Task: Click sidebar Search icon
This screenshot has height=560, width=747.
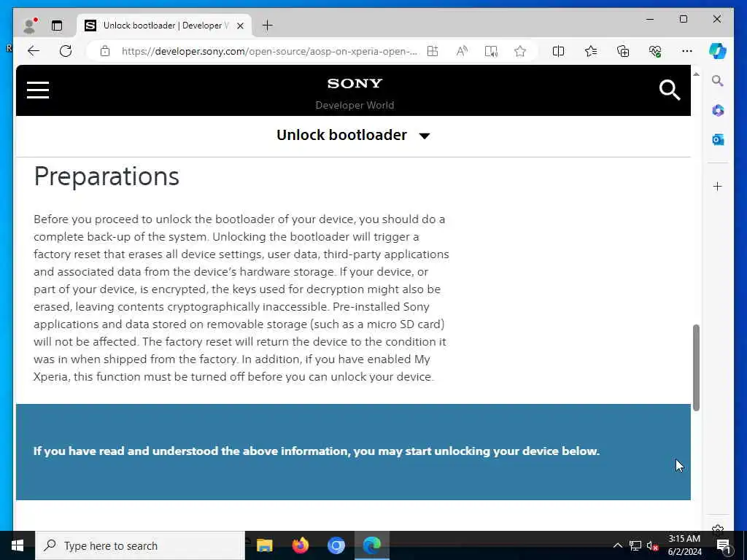Action: [718, 81]
